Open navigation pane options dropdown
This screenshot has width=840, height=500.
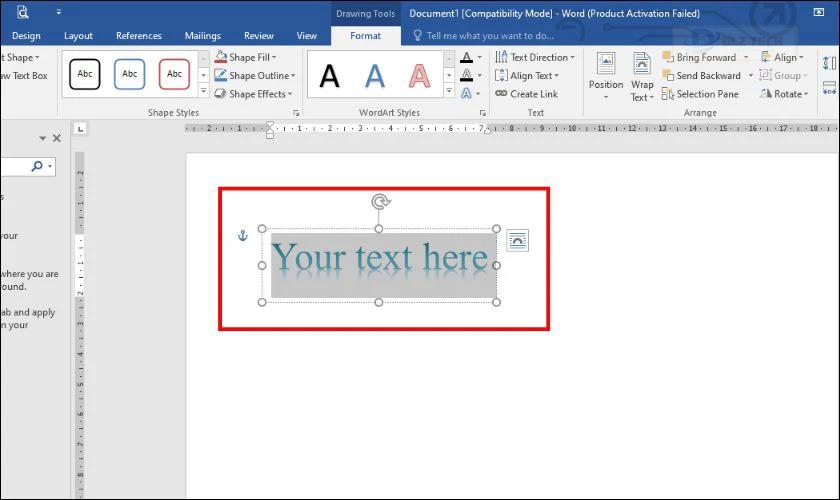42,138
